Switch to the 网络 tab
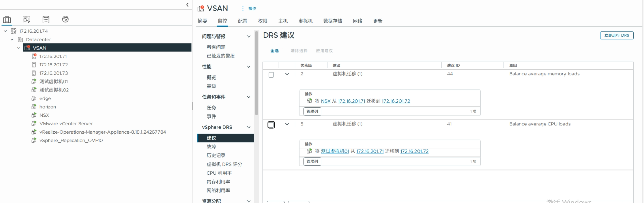This screenshot has height=203, width=644. tap(357, 21)
